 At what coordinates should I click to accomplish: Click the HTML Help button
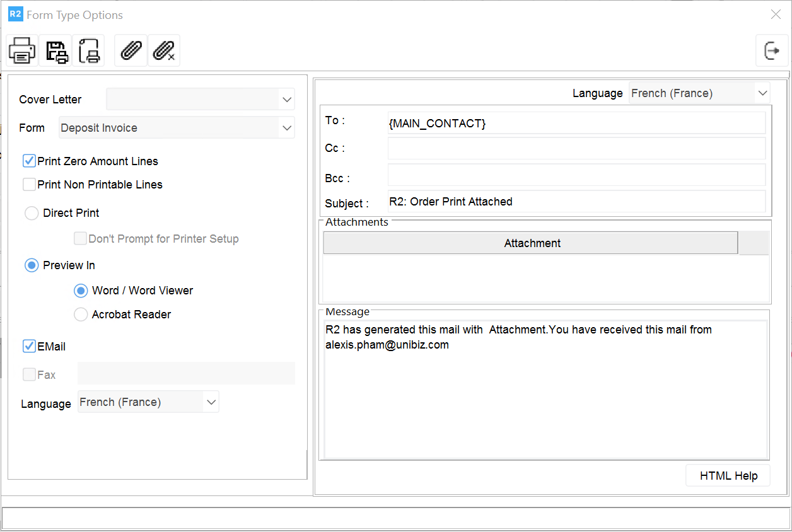728,476
